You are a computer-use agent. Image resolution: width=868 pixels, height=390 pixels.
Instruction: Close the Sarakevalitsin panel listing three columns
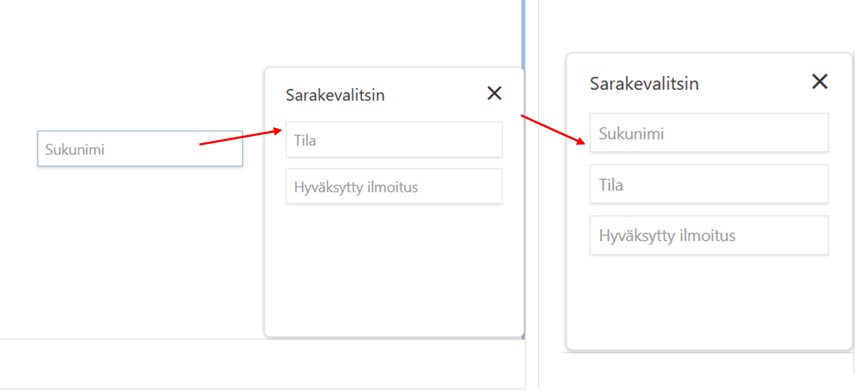point(820,82)
